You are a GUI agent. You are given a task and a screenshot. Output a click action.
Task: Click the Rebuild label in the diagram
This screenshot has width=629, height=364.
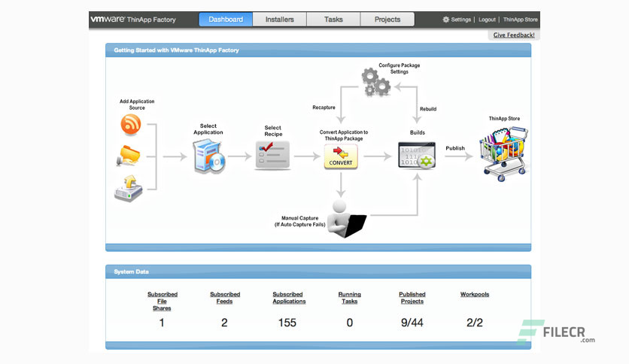pyautogui.click(x=428, y=109)
